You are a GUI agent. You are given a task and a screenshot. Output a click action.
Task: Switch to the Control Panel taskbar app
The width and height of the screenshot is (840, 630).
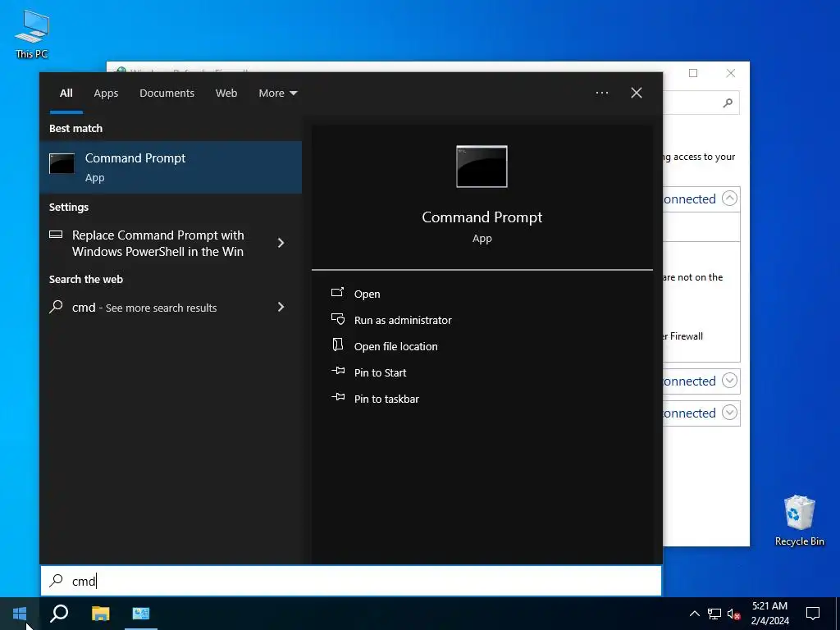pos(141,614)
